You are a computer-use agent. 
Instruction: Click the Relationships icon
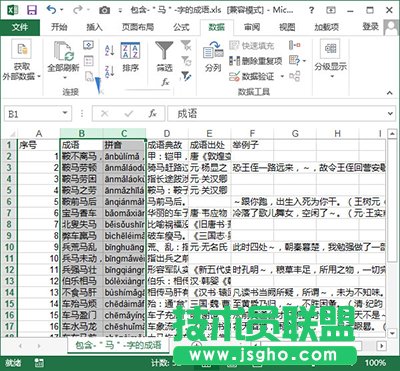click(x=295, y=76)
